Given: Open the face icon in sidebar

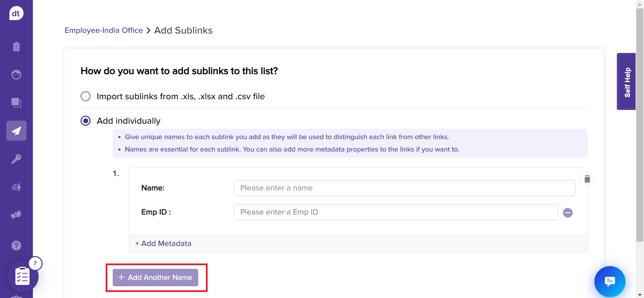Looking at the screenshot, I should [x=16, y=74].
